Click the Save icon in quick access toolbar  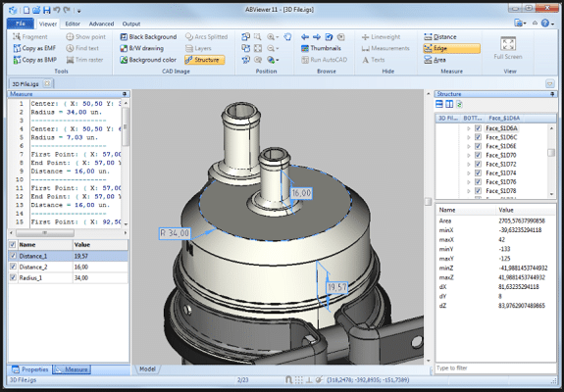(x=47, y=10)
